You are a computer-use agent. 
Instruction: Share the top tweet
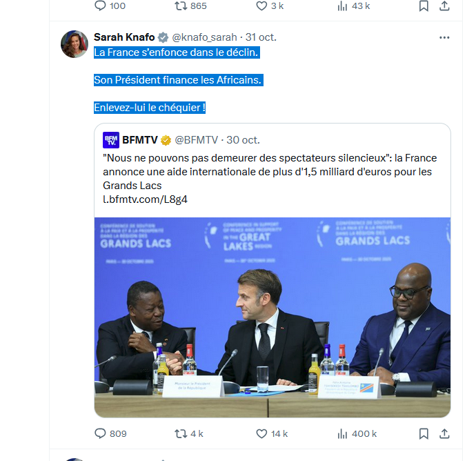[445, 6]
